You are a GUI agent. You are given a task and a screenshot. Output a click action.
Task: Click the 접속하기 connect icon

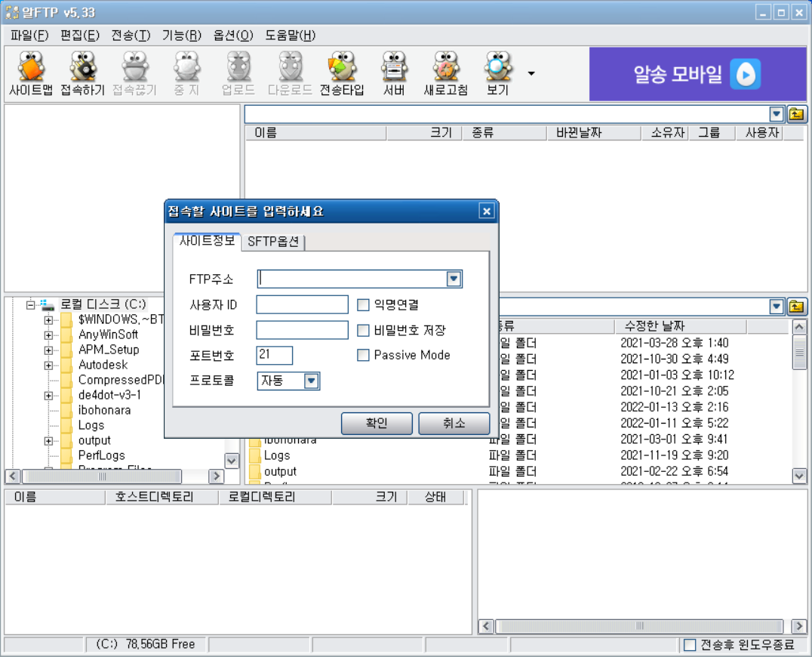pyautogui.click(x=83, y=73)
